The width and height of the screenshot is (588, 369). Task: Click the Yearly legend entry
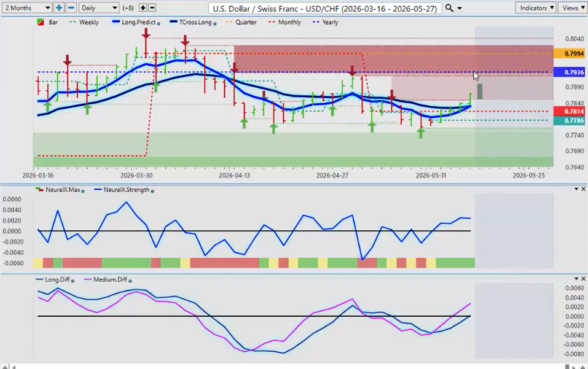coord(325,23)
